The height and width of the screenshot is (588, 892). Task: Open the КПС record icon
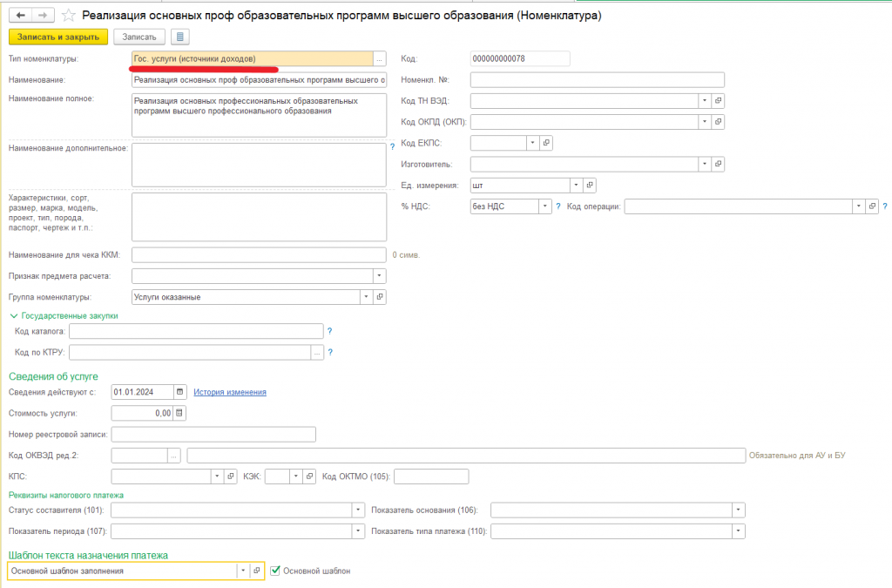[x=230, y=476]
